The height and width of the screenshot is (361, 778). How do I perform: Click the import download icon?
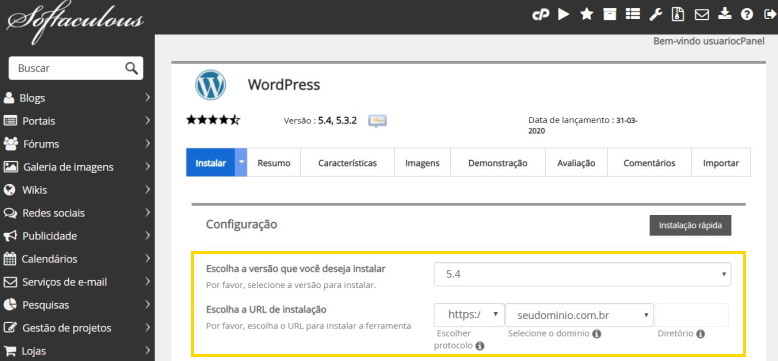724,14
